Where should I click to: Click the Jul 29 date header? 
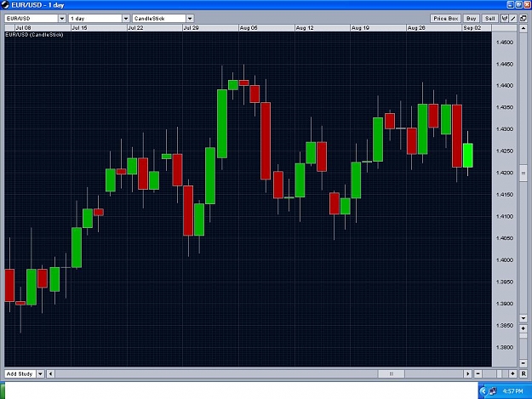point(191,28)
